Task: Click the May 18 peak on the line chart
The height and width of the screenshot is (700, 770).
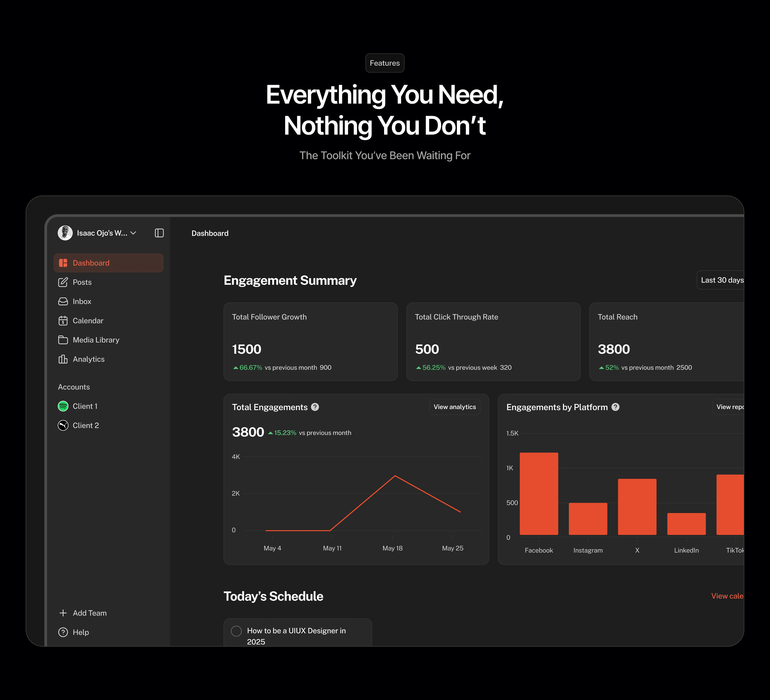Action: [395, 476]
